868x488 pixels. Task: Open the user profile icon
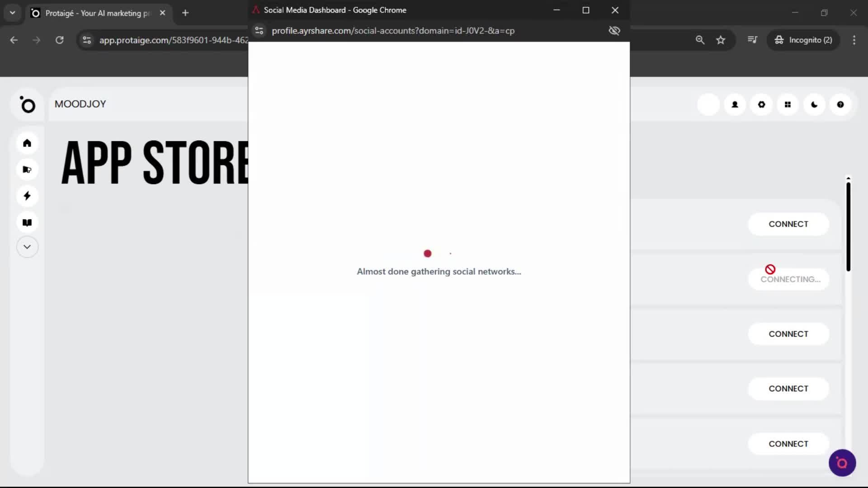(x=735, y=104)
